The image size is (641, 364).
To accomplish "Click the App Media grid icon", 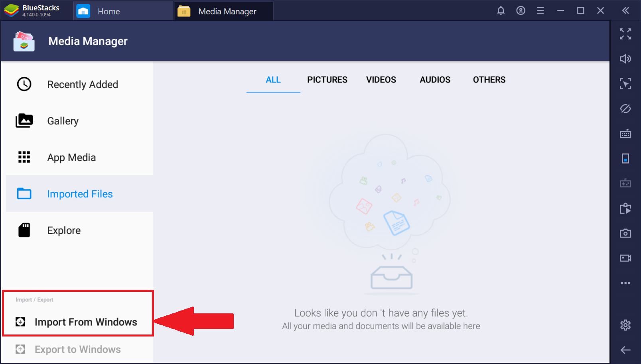I will (x=24, y=157).
